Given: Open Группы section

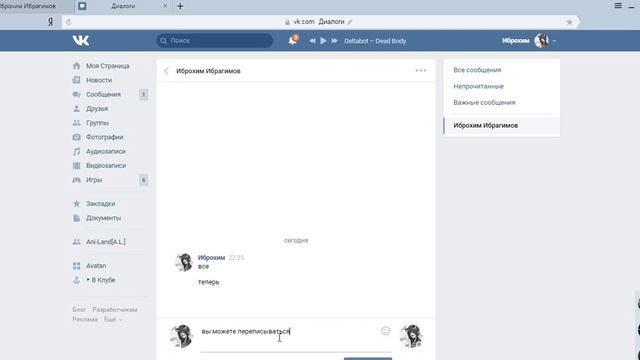Looking at the screenshot, I should (x=97, y=123).
